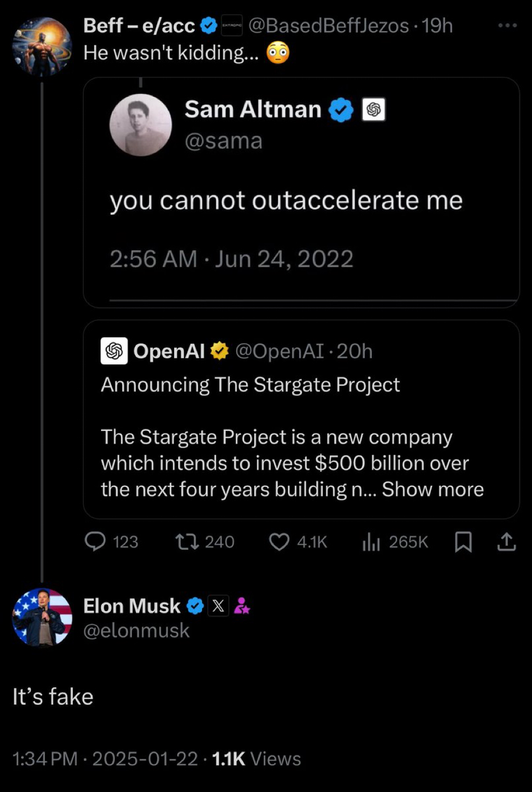This screenshot has height=792, width=532.
Task: Open Sam Altman's profile photo
Action: pyautogui.click(x=140, y=125)
